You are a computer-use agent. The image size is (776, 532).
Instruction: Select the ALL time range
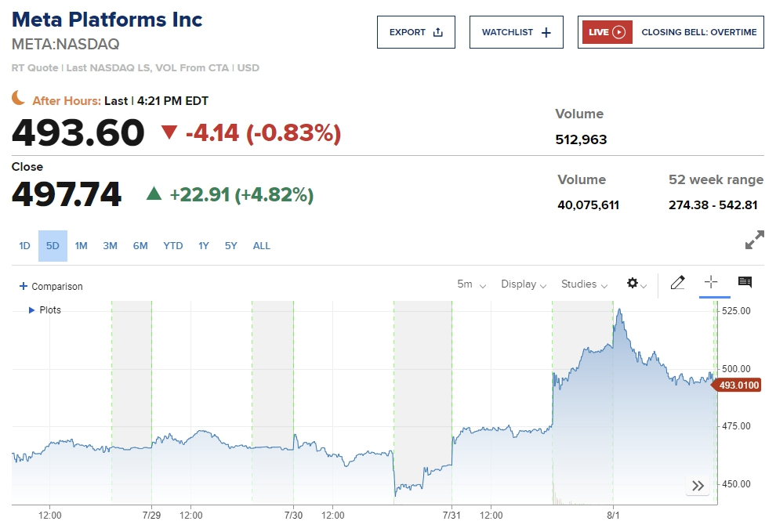pos(261,246)
